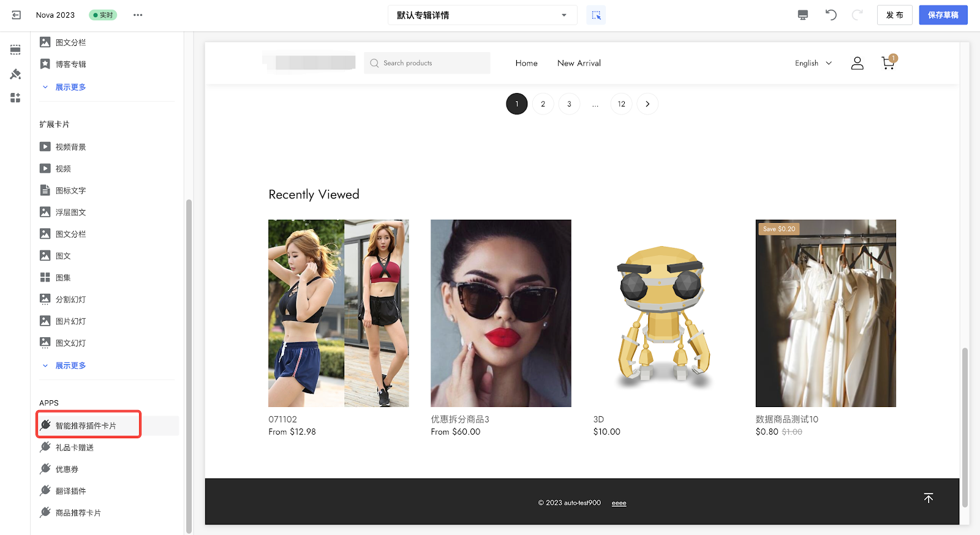
Task: Select the 分割幻灯 card
Action: click(x=63, y=299)
